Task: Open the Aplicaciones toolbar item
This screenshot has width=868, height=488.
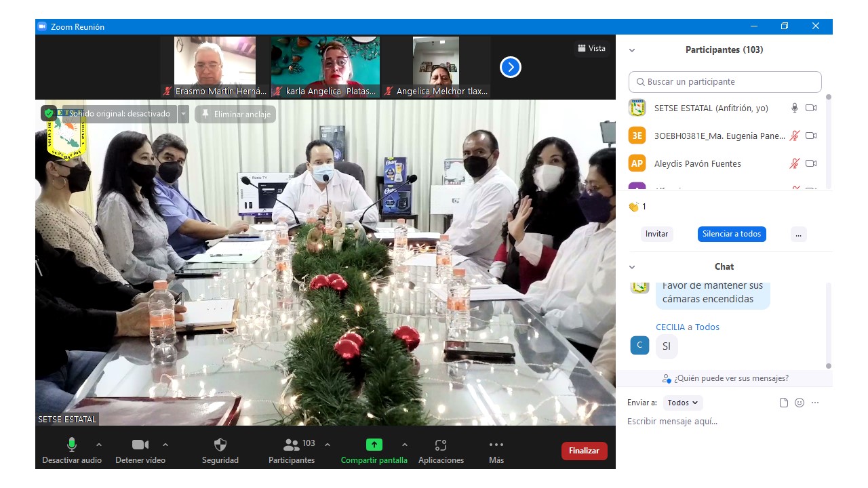Action: coord(441,451)
